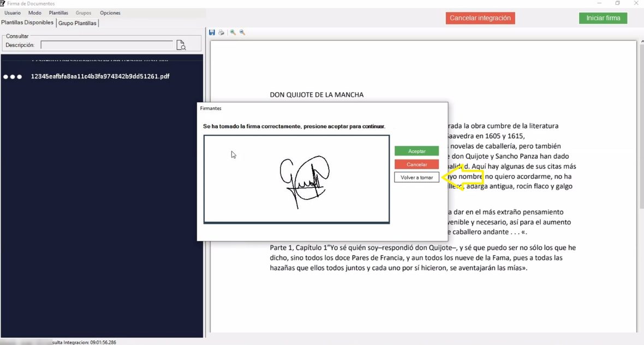This screenshot has width=644, height=345.
Task: Click the Integracion timestamp in status bar
Action: 84,342
